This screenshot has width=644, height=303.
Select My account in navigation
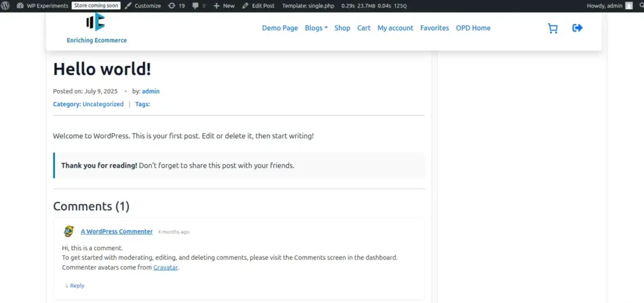pos(395,28)
